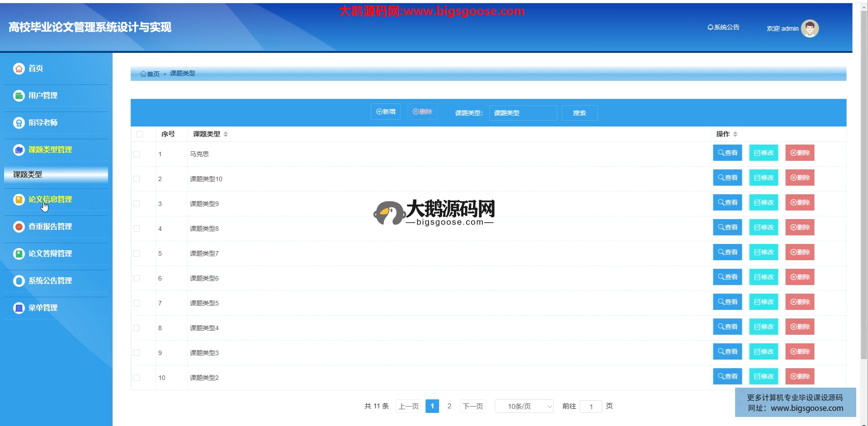Check the checkbox for row 马克思
The height and width of the screenshot is (426, 868).
(x=137, y=154)
